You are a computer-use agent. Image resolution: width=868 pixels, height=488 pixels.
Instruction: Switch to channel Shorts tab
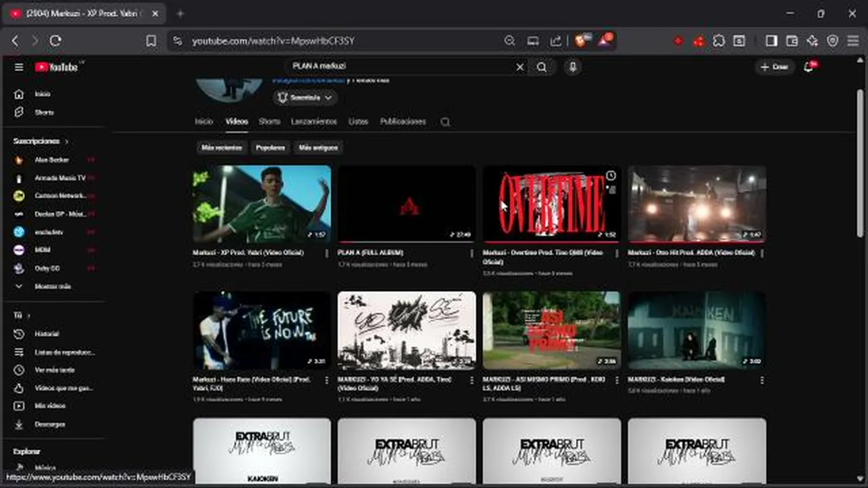[269, 122]
